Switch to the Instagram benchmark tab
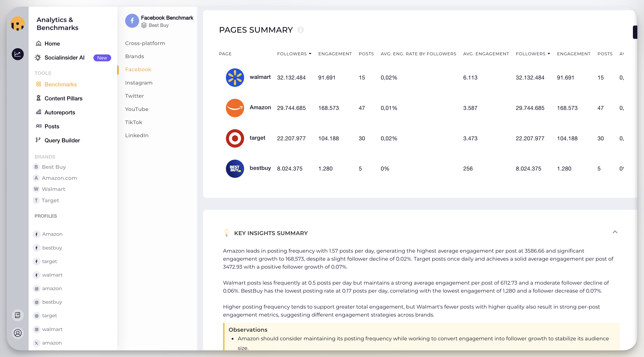The image size is (644, 357). coord(139,83)
